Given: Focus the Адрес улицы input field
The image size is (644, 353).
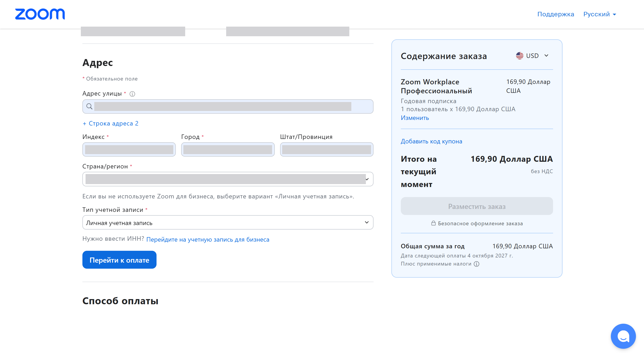Looking at the screenshot, I should click(x=228, y=106).
